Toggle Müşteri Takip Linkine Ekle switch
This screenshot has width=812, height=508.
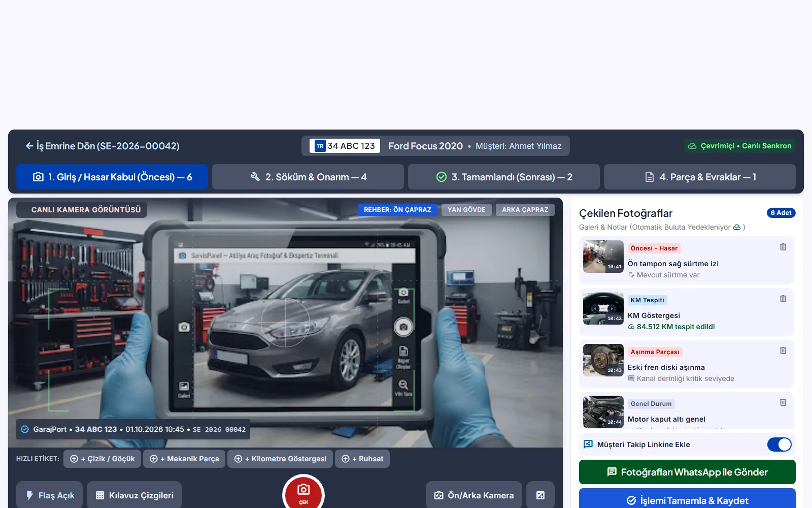point(780,444)
